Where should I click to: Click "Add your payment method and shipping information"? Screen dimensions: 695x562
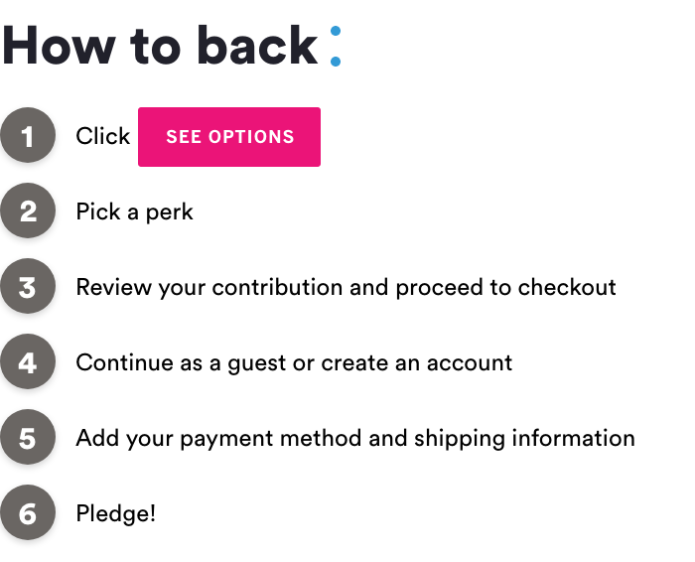click(355, 438)
